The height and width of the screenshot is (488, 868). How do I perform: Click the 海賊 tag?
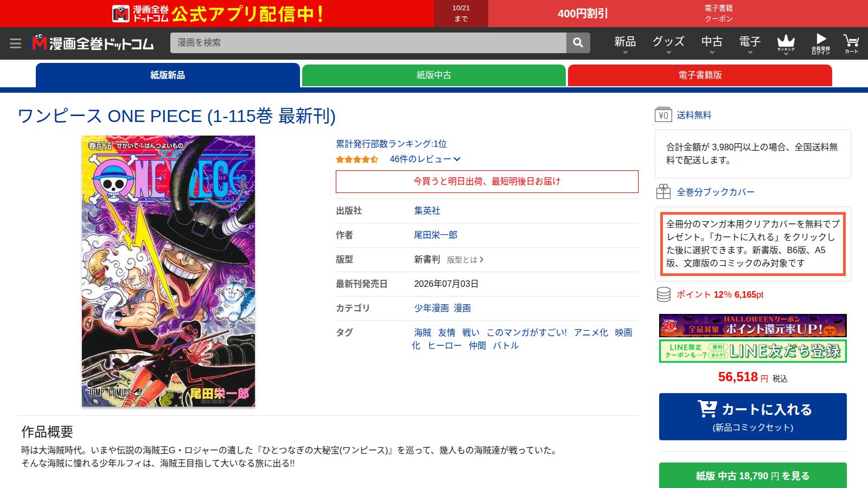click(423, 332)
